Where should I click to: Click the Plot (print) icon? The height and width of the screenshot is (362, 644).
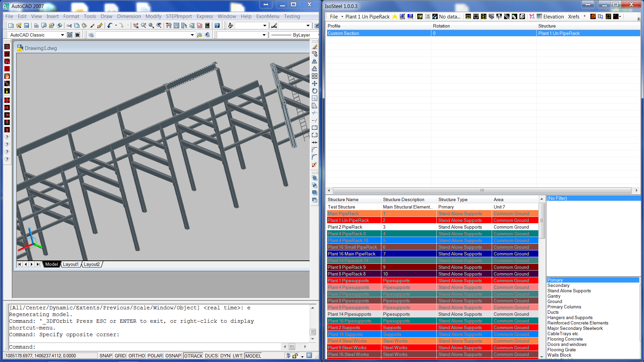pyautogui.click(x=36, y=25)
